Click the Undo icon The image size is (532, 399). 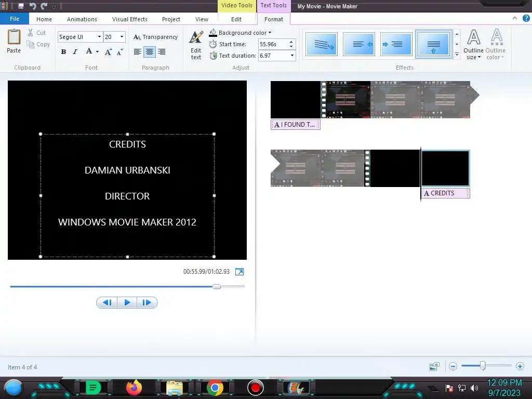tap(33, 6)
